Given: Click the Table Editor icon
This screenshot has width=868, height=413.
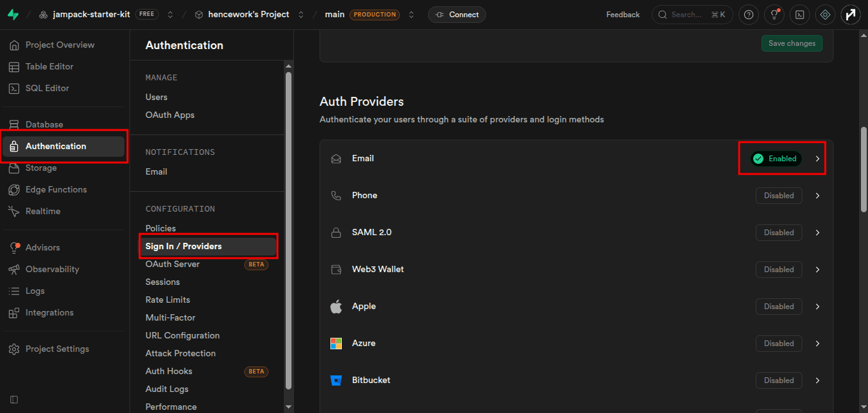Looking at the screenshot, I should click(14, 67).
